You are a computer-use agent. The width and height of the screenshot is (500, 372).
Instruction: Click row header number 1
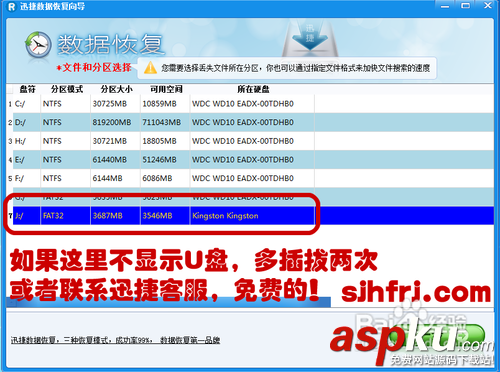click(x=10, y=104)
